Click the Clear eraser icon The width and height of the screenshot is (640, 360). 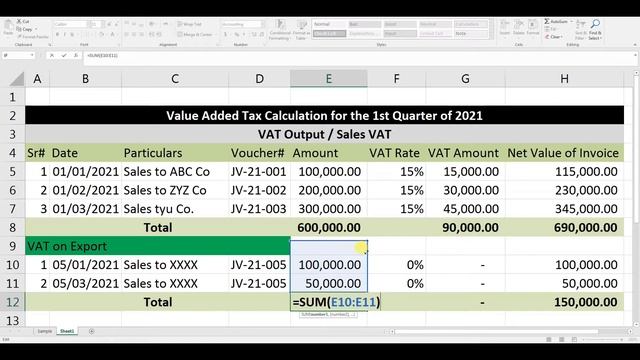547,37
